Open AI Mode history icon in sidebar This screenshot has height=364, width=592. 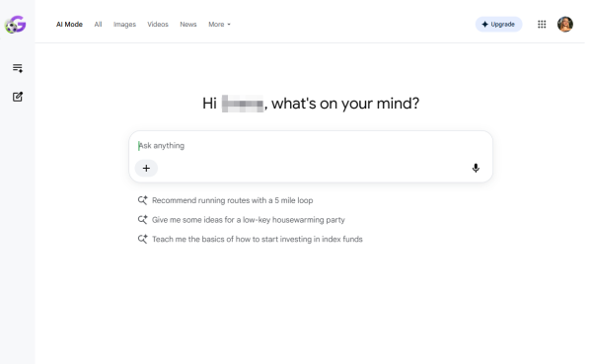click(x=18, y=68)
